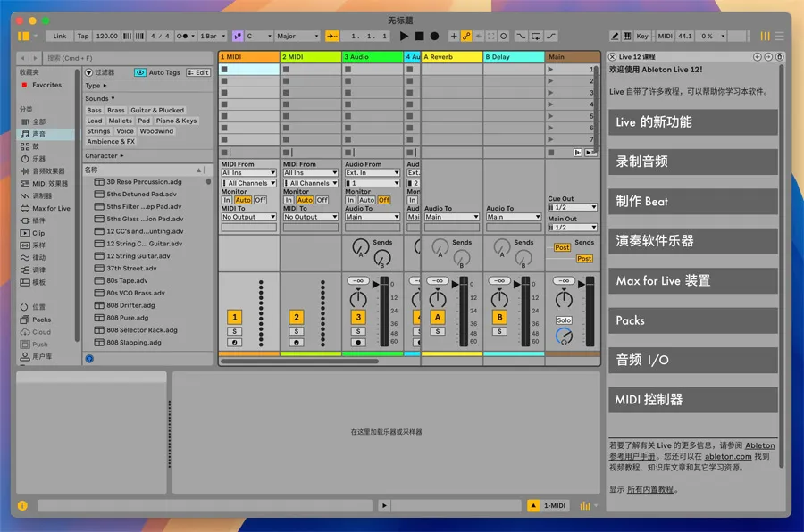The image size is (804, 532).
Task: Click the Send A knob on 3 Audio
Action: click(x=359, y=245)
